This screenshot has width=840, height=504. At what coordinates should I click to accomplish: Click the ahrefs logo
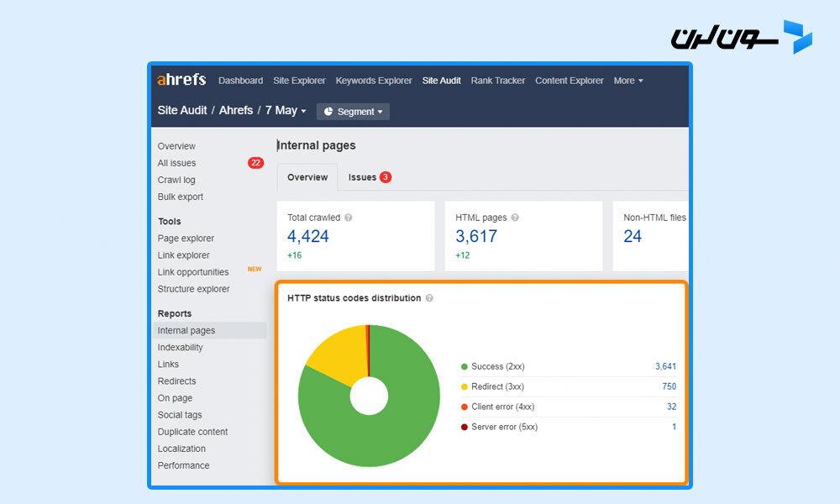click(x=181, y=80)
